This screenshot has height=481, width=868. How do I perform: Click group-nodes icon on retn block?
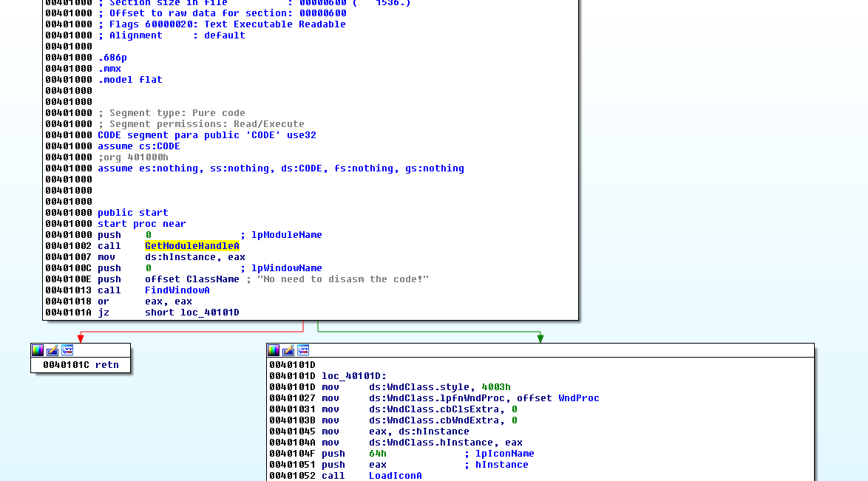tap(67, 350)
